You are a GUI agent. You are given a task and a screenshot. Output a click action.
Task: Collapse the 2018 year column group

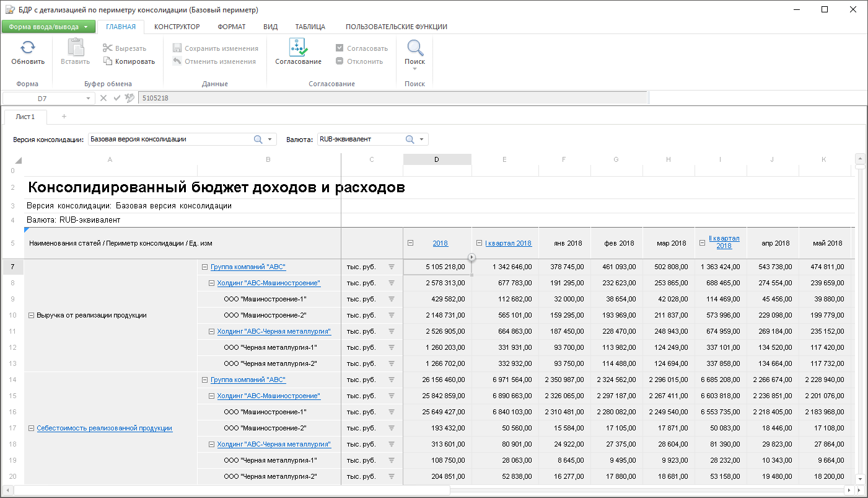411,243
